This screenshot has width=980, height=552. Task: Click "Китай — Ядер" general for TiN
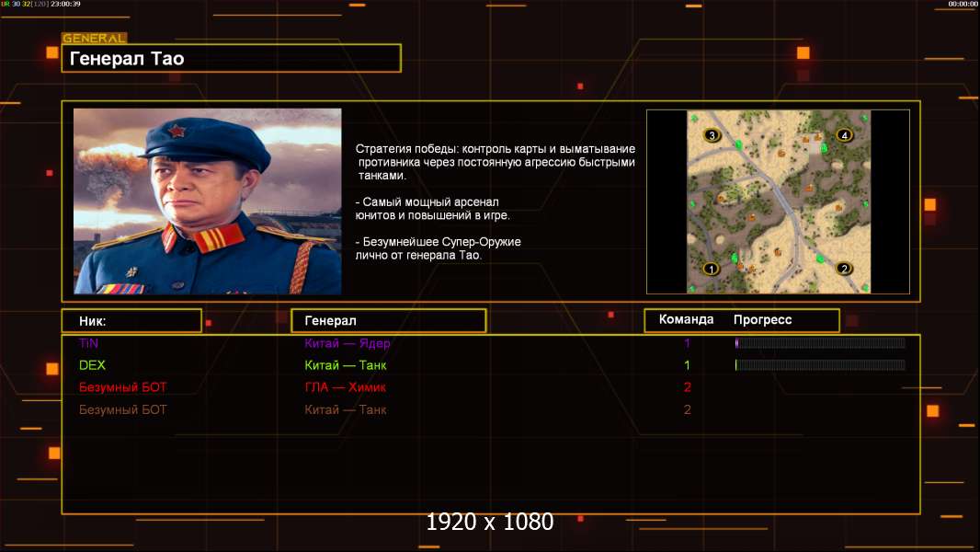click(x=348, y=343)
